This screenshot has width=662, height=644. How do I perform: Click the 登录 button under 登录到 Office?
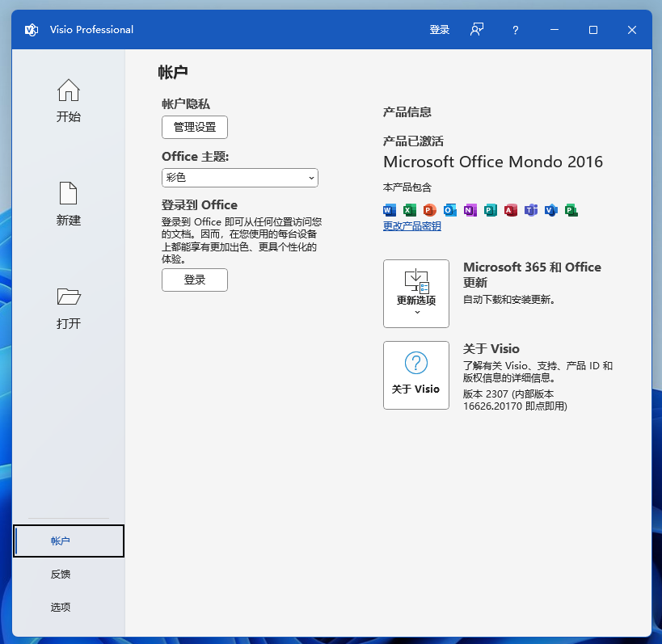(195, 280)
